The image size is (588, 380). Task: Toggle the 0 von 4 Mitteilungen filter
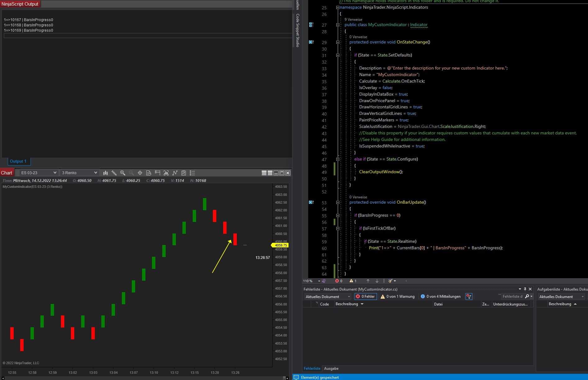pos(440,296)
